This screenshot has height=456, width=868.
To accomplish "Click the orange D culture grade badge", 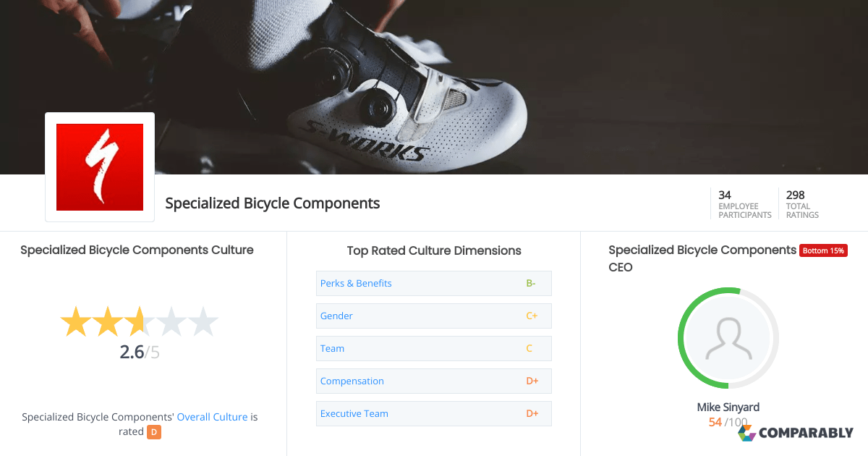I will 153,431.
